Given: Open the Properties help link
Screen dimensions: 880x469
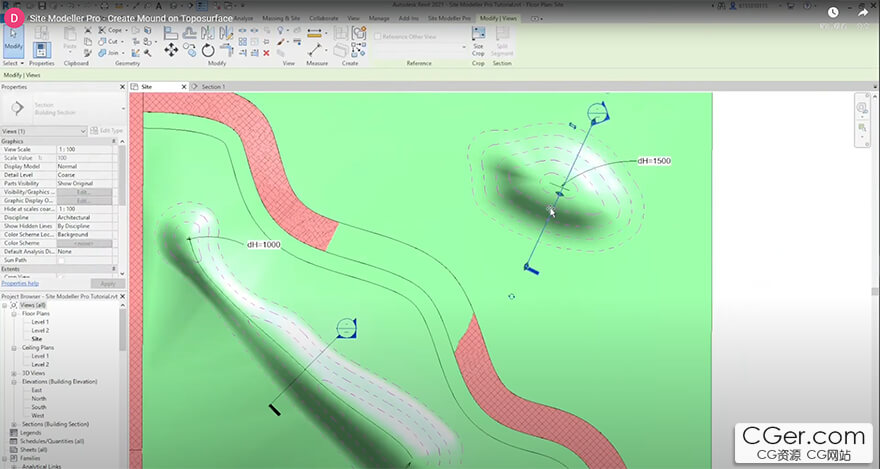Looking at the screenshot, I should pos(20,284).
